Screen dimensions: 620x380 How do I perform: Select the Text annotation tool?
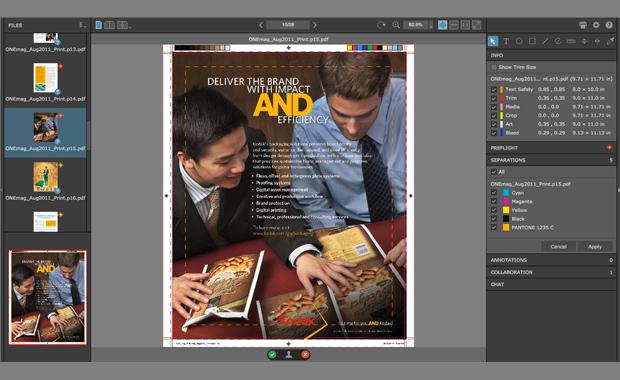pos(506,41)
